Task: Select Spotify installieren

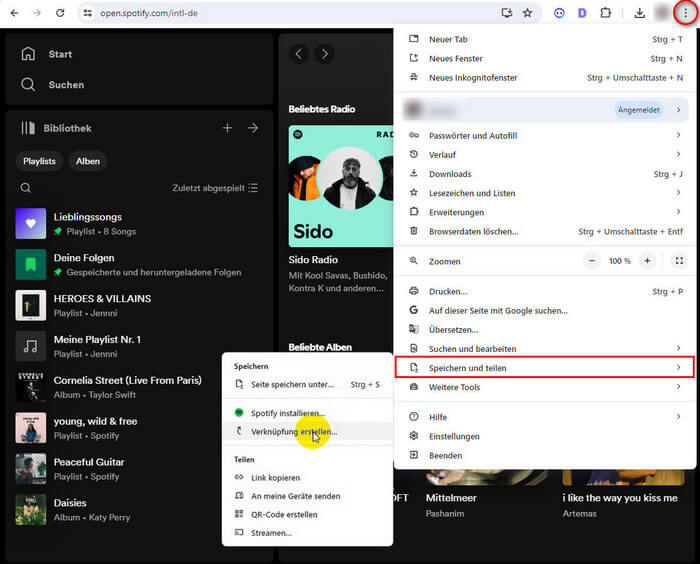Action: click(x=307, y=413)
